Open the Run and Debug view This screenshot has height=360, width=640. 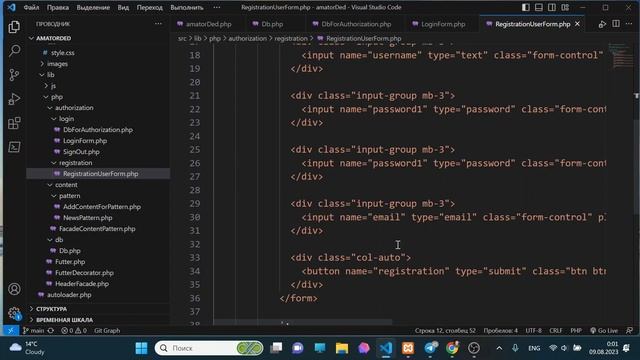[14, 99]
